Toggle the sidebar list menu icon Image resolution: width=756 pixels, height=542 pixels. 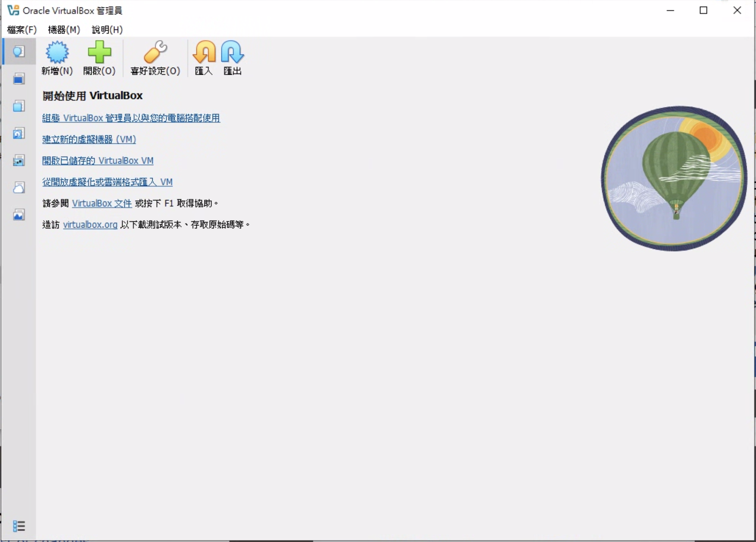click(19, 526)
